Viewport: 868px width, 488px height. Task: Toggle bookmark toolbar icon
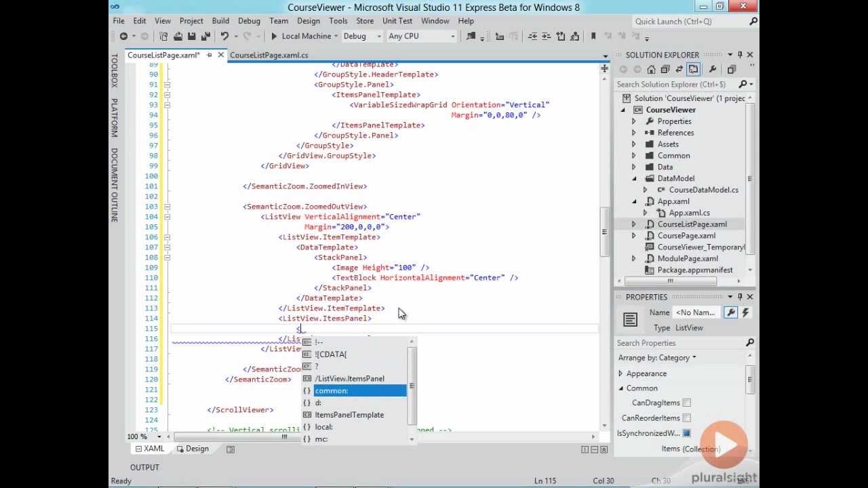(593, 36)
